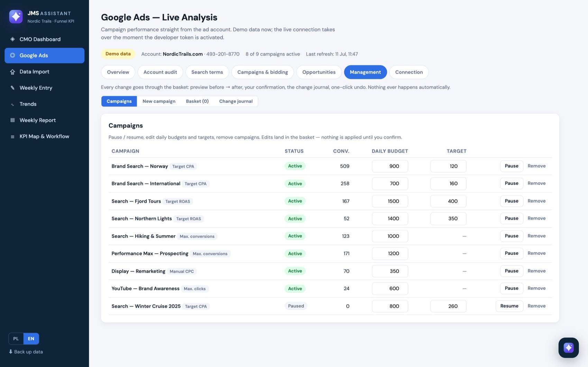Pause Brand Search — Norway campaign
588x367 pixels.
click(x=511, y=166)
